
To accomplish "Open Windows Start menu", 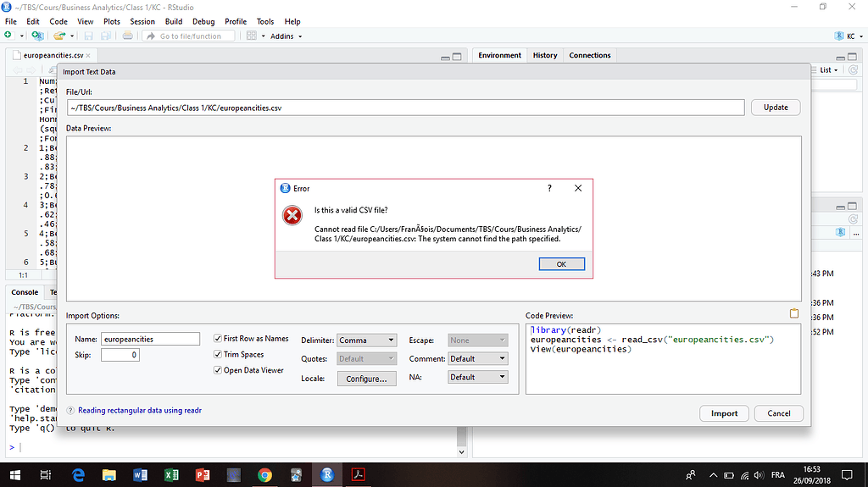I will [15, 475].
